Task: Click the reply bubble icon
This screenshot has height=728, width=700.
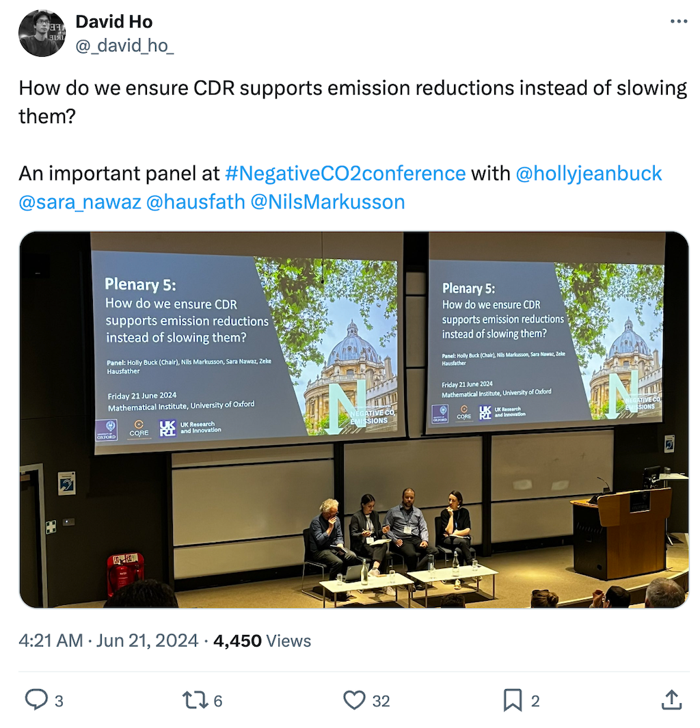Action: pos(36,700)
